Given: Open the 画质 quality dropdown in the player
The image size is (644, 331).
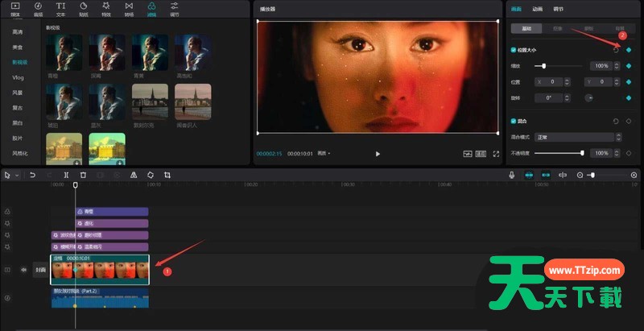Looking at the screenshot, I should [x=324, y=153].
